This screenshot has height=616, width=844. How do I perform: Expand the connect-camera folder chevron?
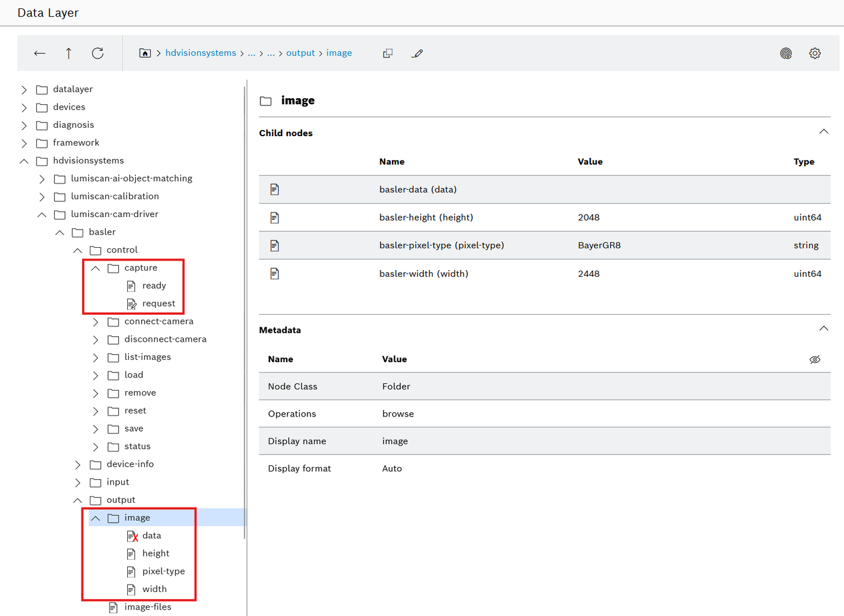pyautogui.click(x=95, y=322)
